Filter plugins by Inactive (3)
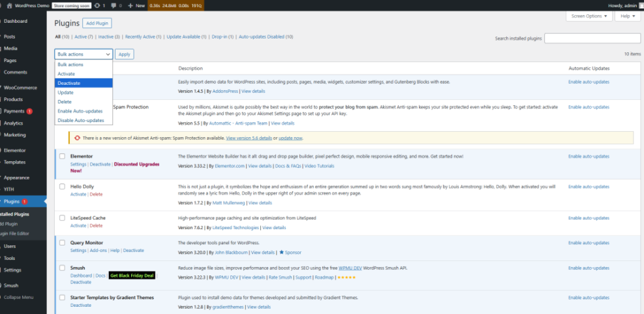Viewport: 644px width, 314px height. tap(109, 37)
